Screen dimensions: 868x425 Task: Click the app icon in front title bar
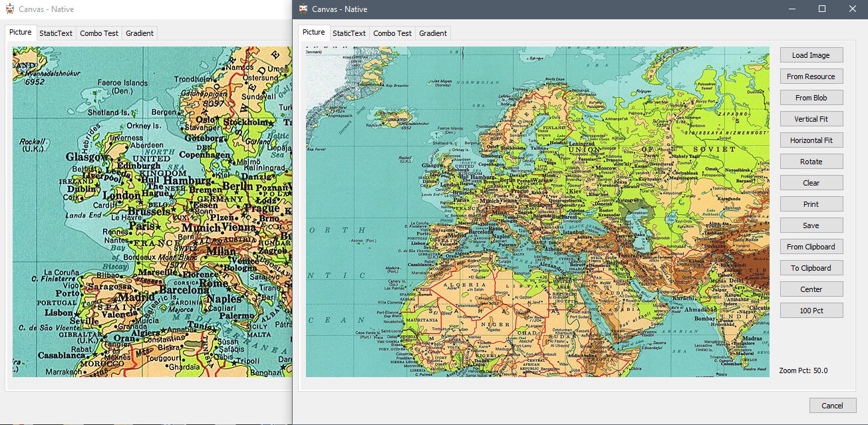coord(303,9)
